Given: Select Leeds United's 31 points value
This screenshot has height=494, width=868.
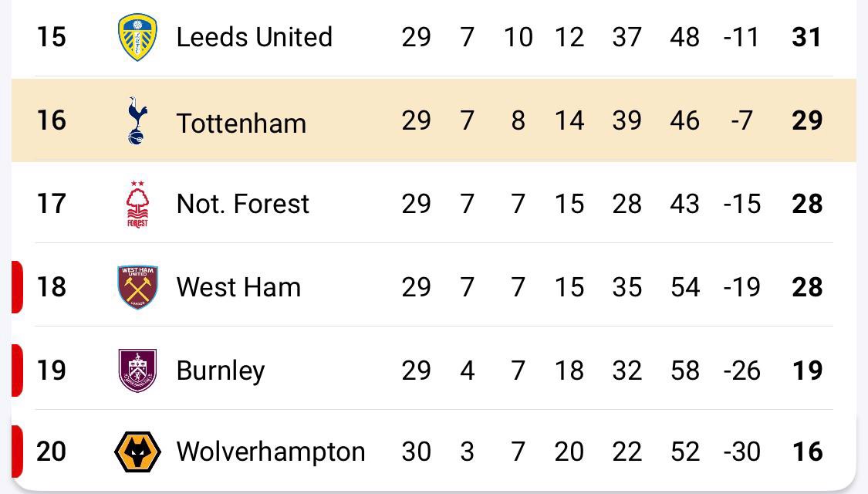Looking at the screenshot, I should click(807, 37).
